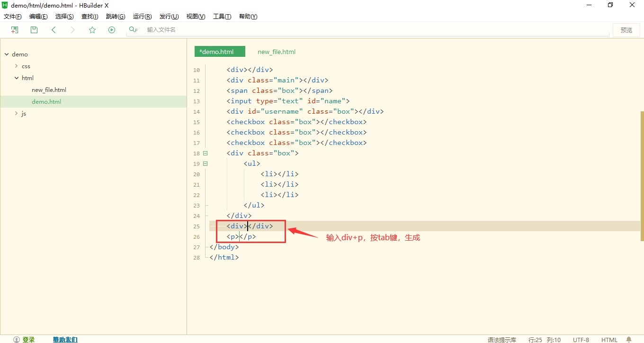The image size is (644, 343).
Task: Expand the js folder
Action: pos(16,114)
